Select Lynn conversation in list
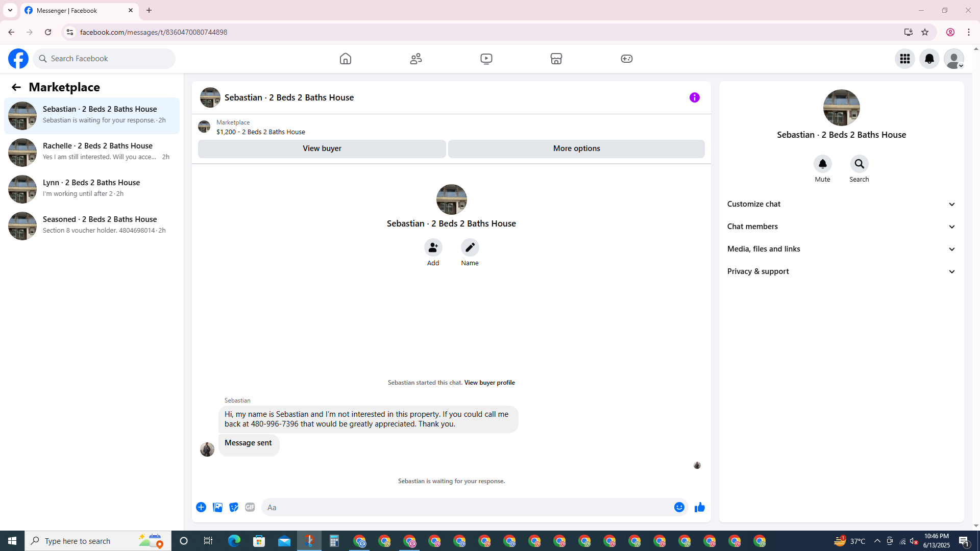 click(92, 189)
